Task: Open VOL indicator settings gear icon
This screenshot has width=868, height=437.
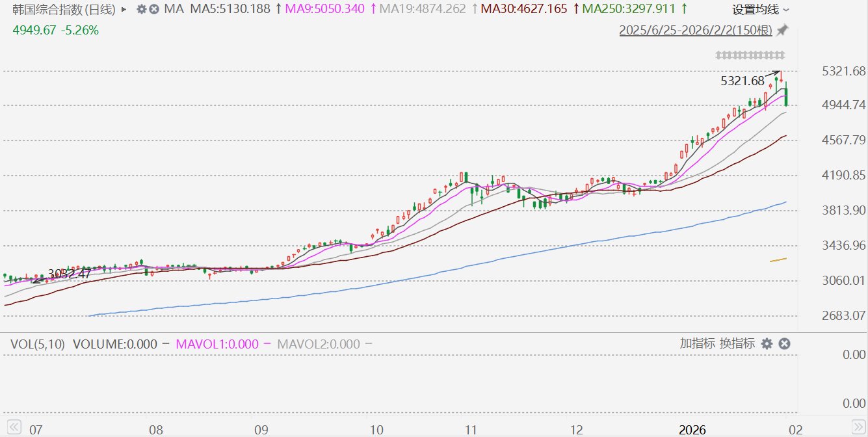Action: coord(767,343)
